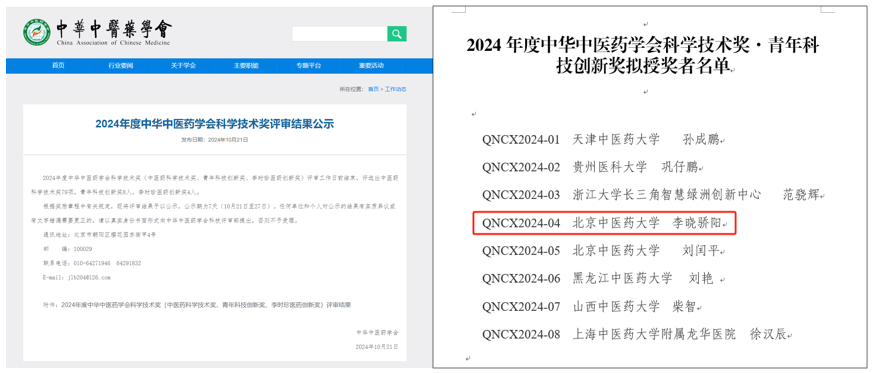Click the 中華中醫藥學會 calligraphy site title
The image size is (872, 373).
tap(115, 29)
